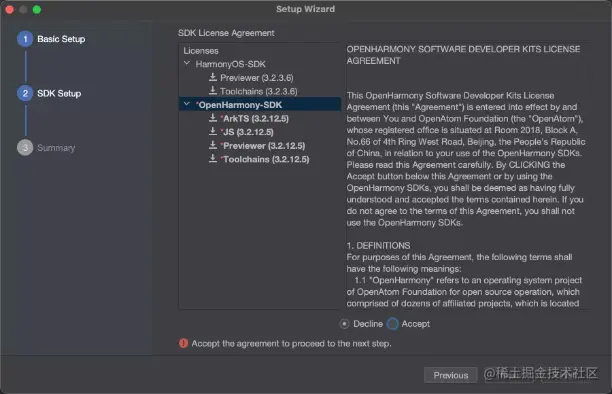
Task: Click the SDK License Agreement heading
Action: tap(226, 33)
